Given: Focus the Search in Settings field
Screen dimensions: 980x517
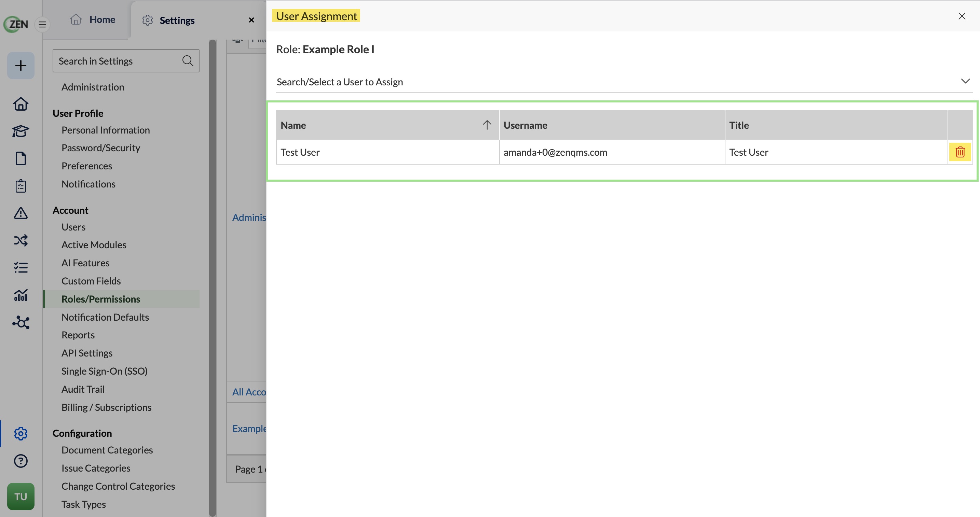Looking at the screenshot, I should [x=126, y=61].
